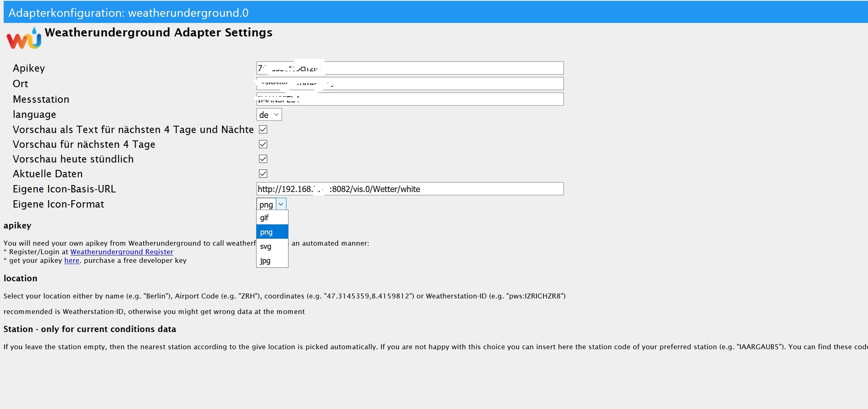Image resolution: width=868 pixels, height=409 pixels.
Task: Focus the Apikey input field
Action: [410, 68]
